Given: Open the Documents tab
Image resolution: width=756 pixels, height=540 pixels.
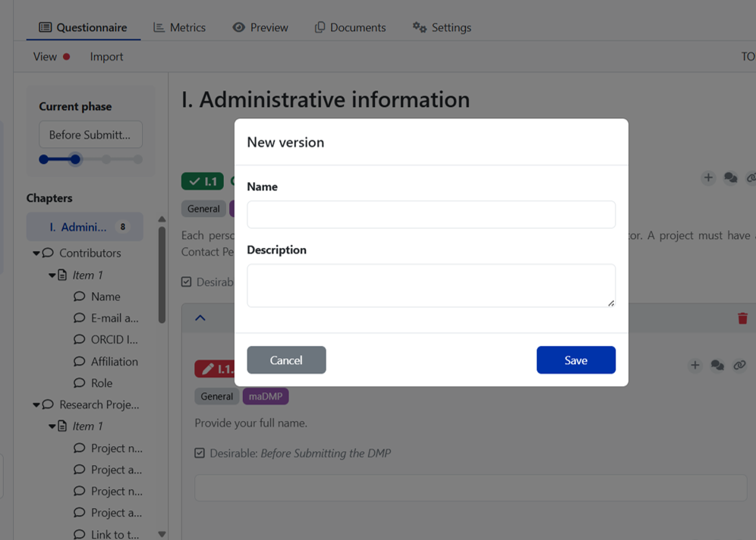Looking at the screenshot, I should tap(350, 27).
